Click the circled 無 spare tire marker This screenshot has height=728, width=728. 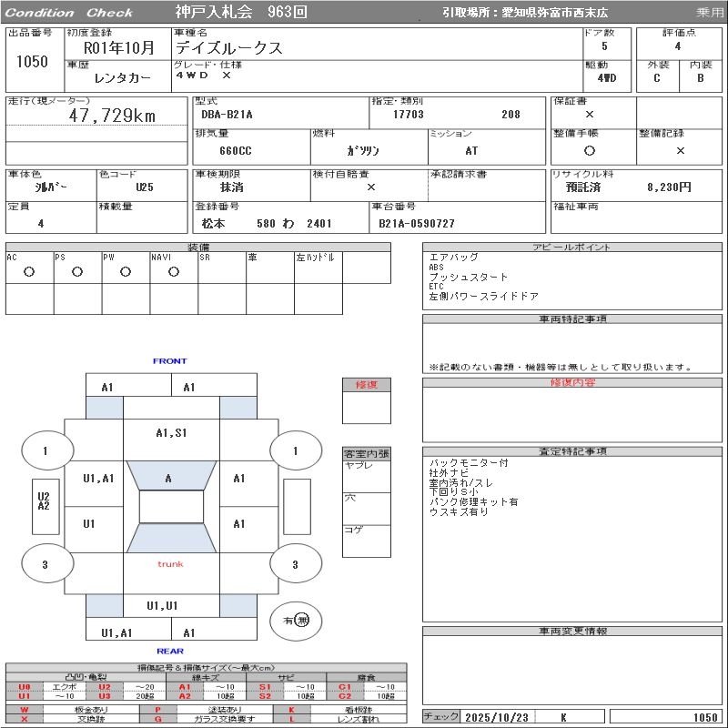[302, 620]
